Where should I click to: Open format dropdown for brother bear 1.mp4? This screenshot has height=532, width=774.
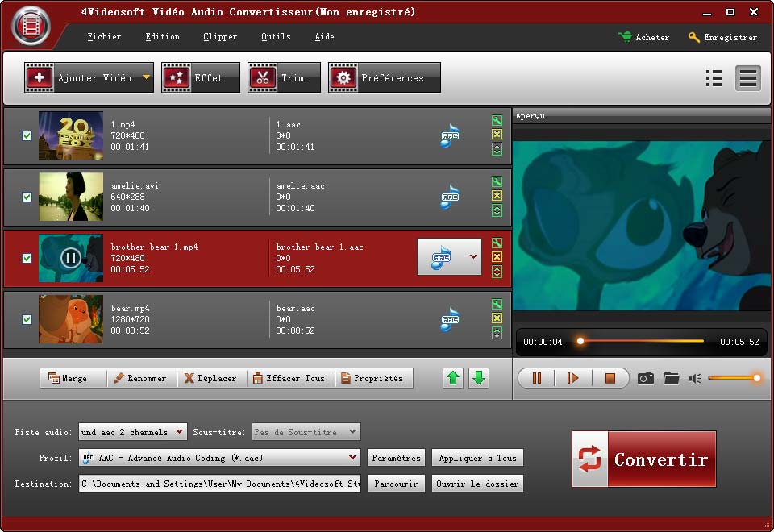(x=472, y=257)
